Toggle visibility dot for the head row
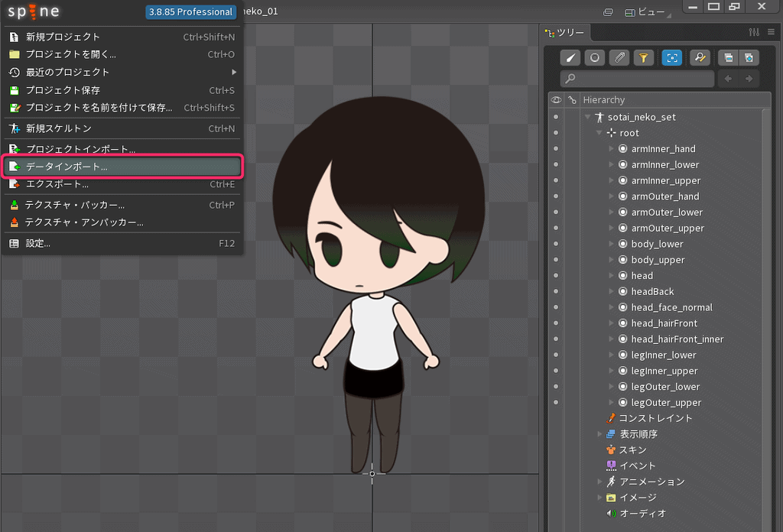Viewport: 783px width, 532px height. 556,275
